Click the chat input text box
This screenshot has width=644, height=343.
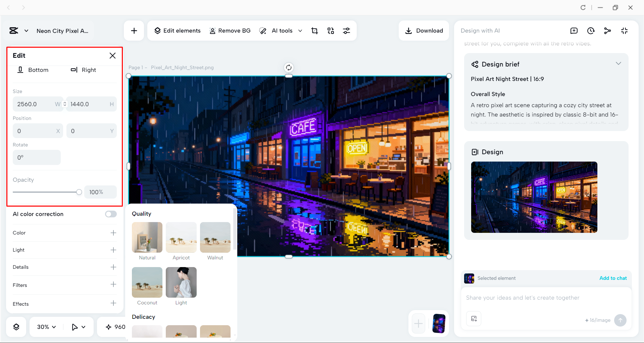coord(546,298)
